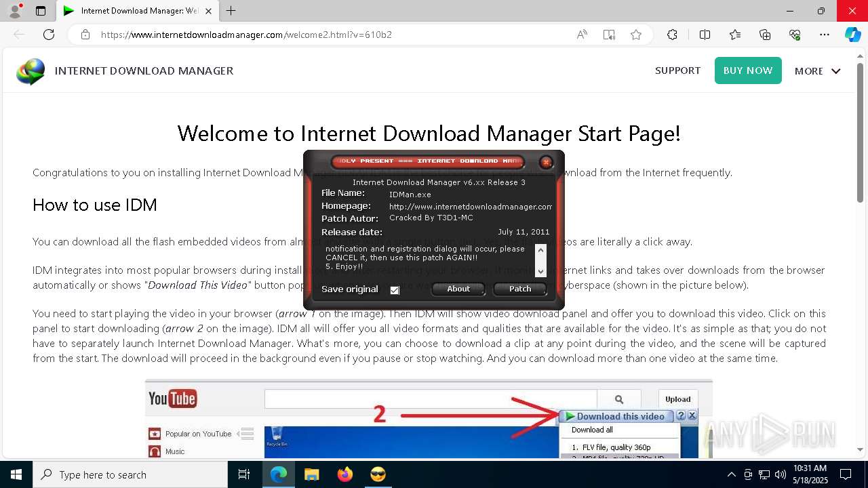Open Microsoft Edge from taskbar
Screen dimensions: 868x488
(278, 474)
